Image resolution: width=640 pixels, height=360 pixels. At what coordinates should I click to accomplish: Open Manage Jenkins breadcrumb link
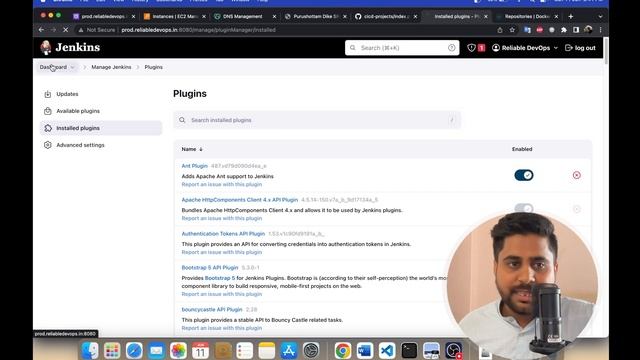click(111, 67)
